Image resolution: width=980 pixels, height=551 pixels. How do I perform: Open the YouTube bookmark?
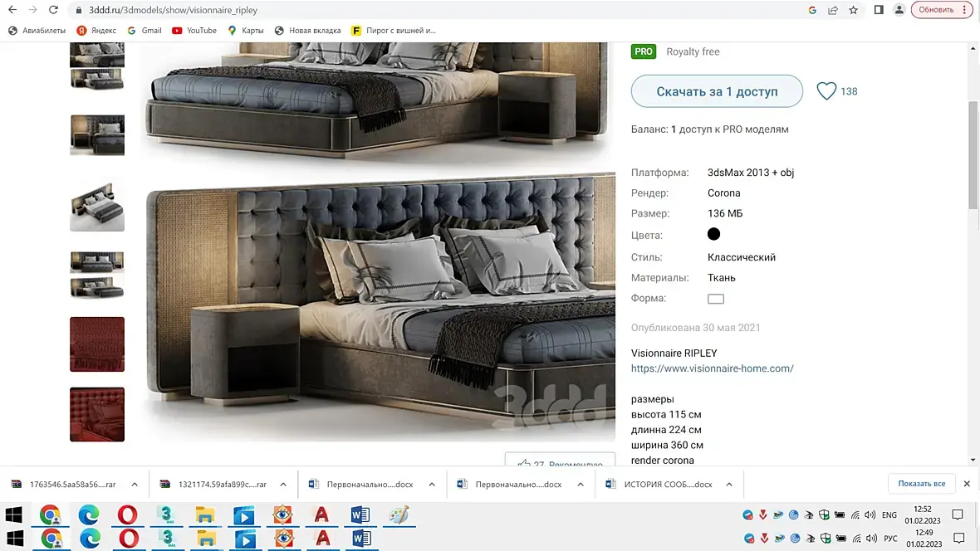[x=194, y=30]
